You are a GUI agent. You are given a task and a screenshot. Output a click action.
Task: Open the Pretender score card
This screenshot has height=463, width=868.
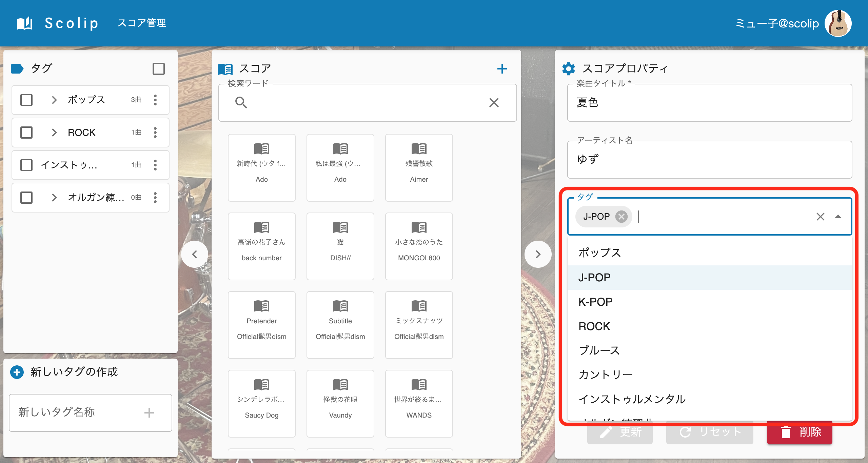[261, 325]
